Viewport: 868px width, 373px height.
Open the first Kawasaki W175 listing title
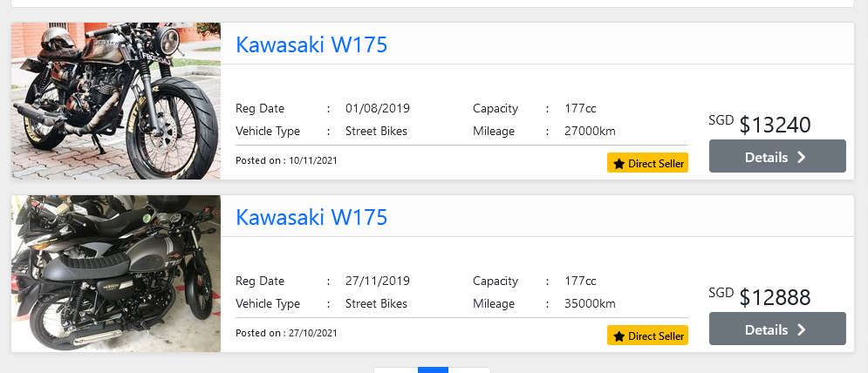pos(311,44)
